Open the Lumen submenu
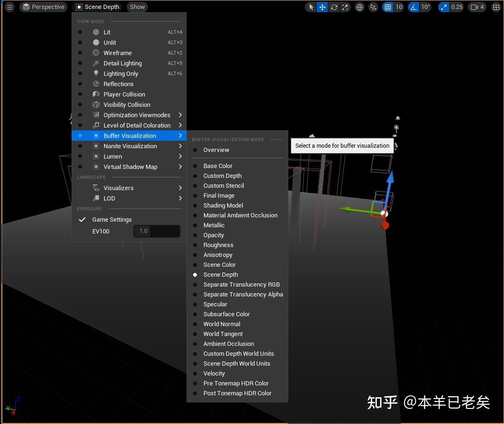This screenshot has width=504, height=424. [113, 156]
